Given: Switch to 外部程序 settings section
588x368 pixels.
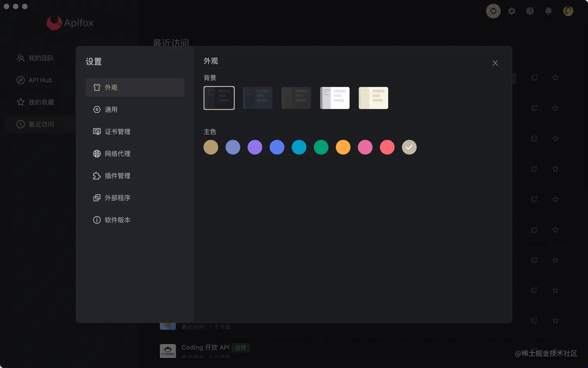Looking at the screenshot, I should tap(117, 197).
